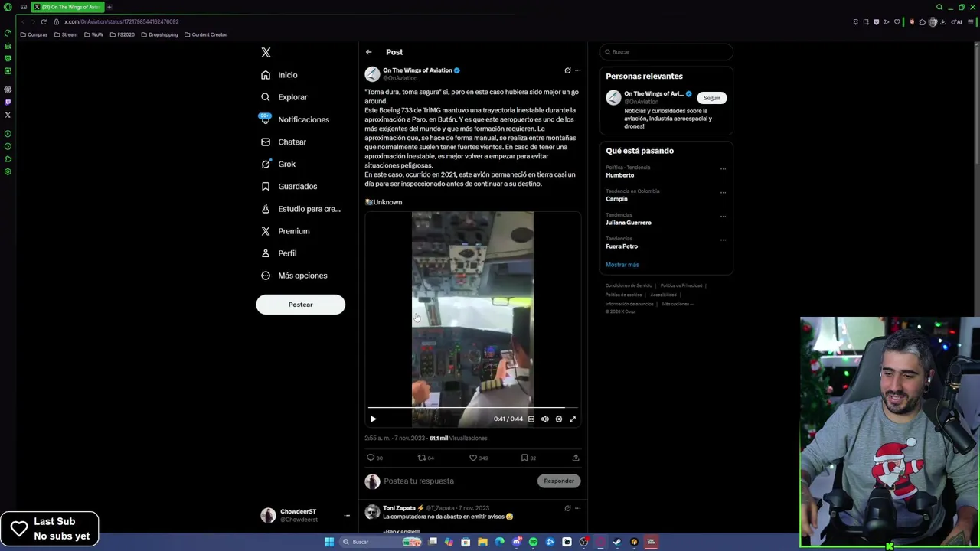
Task: Click Mostrar más link
Action: click(622, 265)
